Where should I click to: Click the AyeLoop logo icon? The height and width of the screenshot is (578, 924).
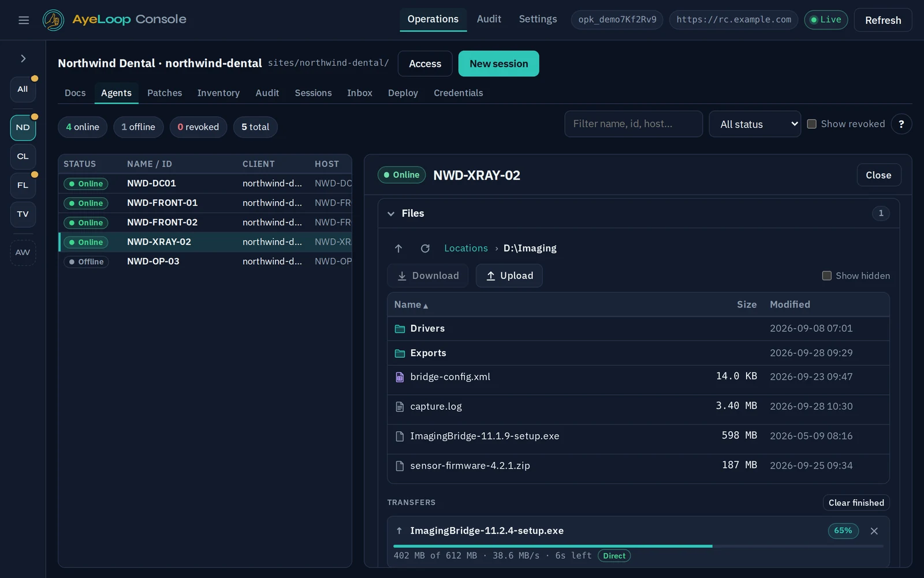point(53,20)
